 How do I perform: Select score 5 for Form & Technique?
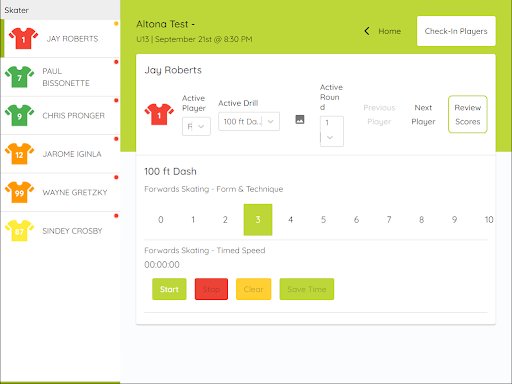(323, 220)
